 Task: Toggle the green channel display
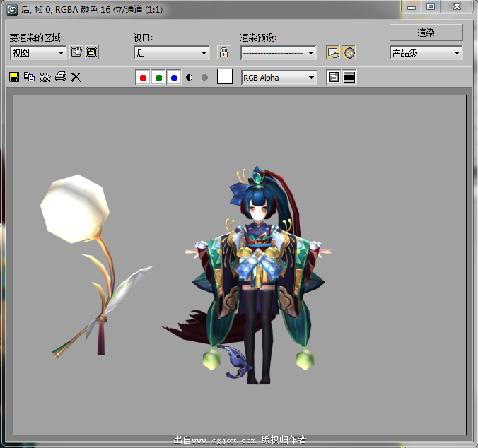click(x=158, y=77)
